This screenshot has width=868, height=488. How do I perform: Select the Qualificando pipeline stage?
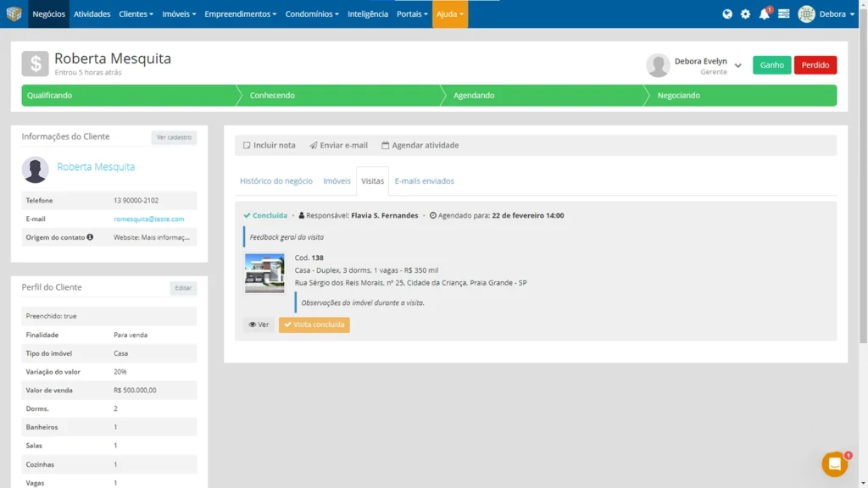click(129, 95)
